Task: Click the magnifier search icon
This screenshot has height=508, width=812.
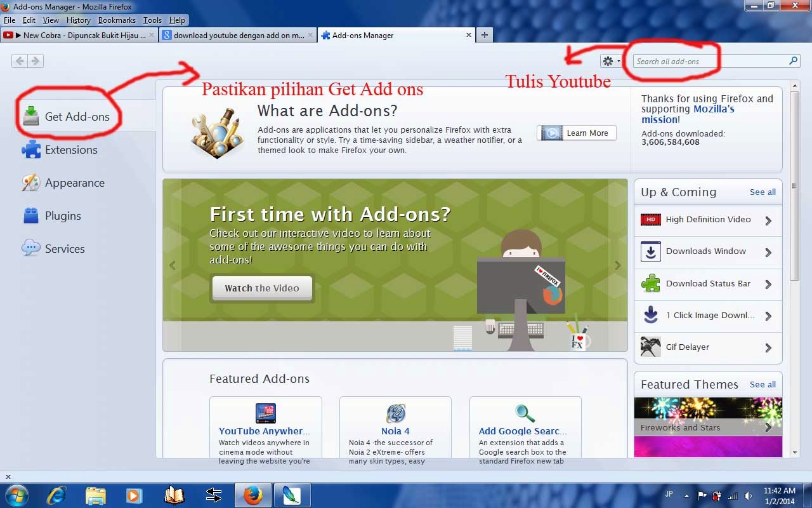Action: (793, 61)
